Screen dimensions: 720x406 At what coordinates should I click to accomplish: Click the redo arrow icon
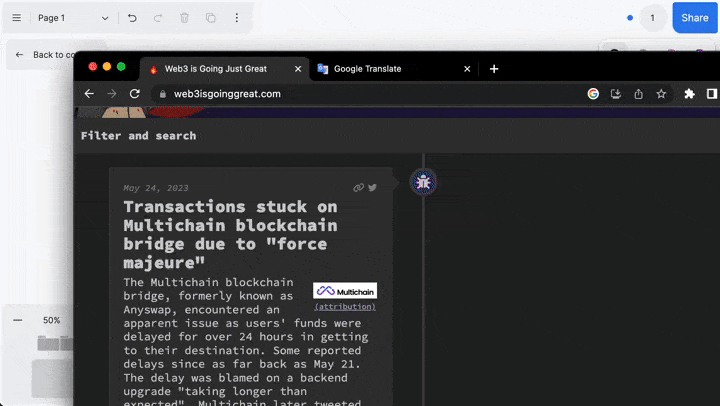tap(158, 18)
